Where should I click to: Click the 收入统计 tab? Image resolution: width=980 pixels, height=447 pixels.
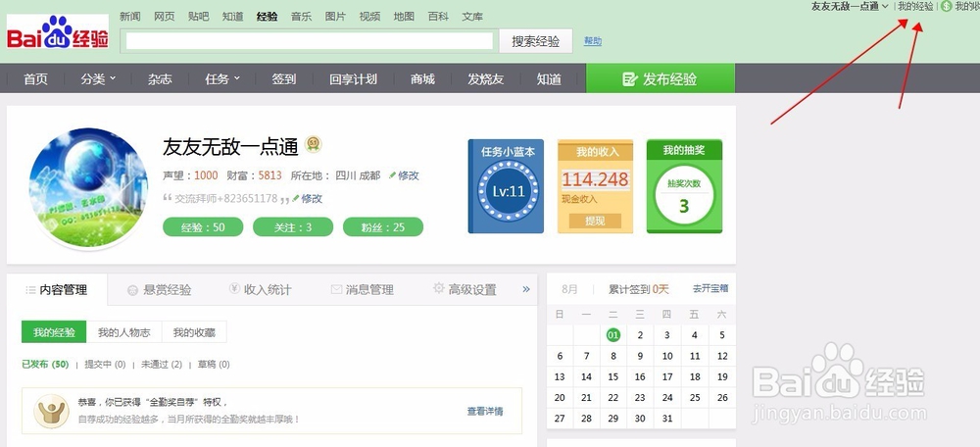[x=260, y=289]
